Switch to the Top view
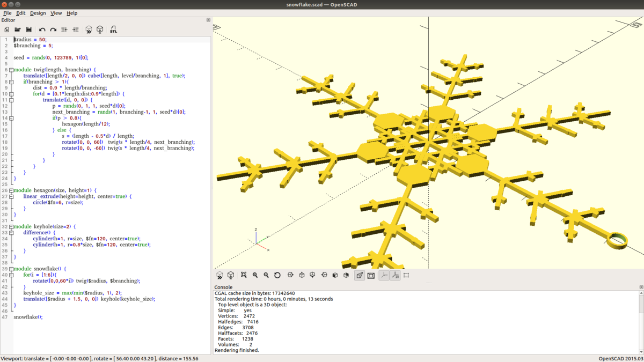 click(x=302, y=275)
